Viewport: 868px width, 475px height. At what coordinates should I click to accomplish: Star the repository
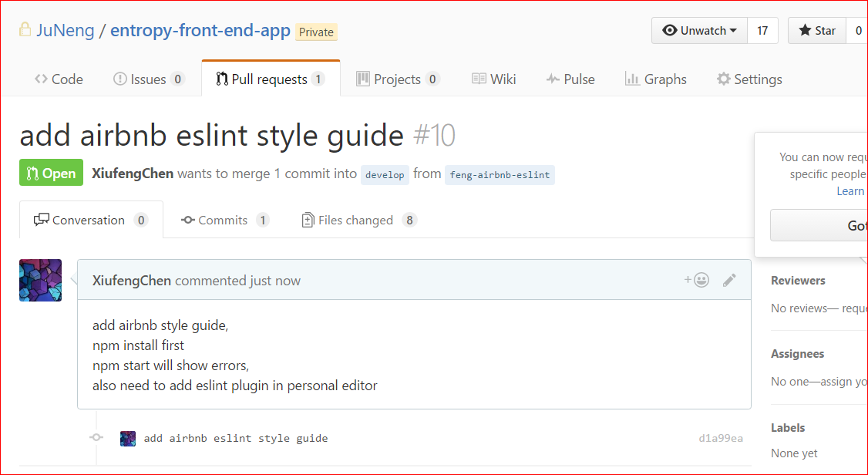(817, 30)
